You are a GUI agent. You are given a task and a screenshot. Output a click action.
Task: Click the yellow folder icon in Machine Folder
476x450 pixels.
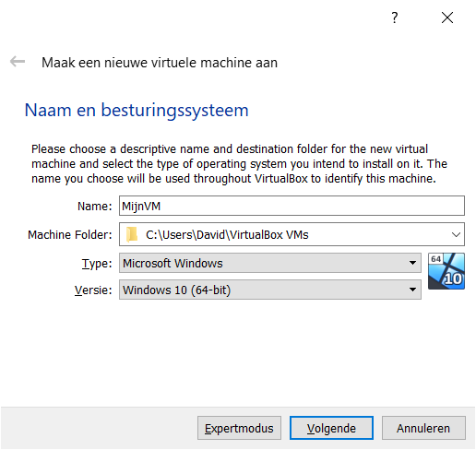[132, 235]
